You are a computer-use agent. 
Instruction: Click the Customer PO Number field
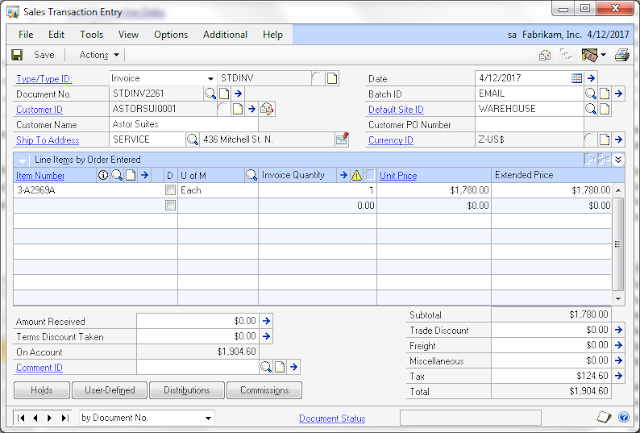[529, 124]
